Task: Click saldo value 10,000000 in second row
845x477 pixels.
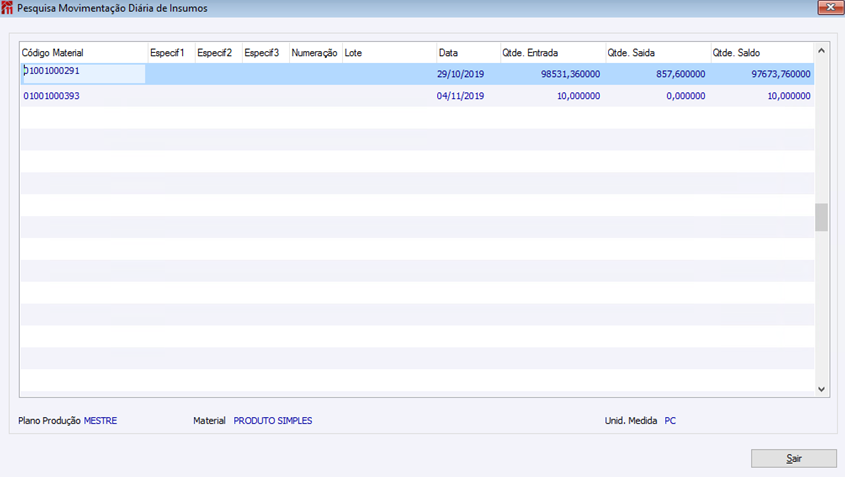Action: tap(789, 96)
